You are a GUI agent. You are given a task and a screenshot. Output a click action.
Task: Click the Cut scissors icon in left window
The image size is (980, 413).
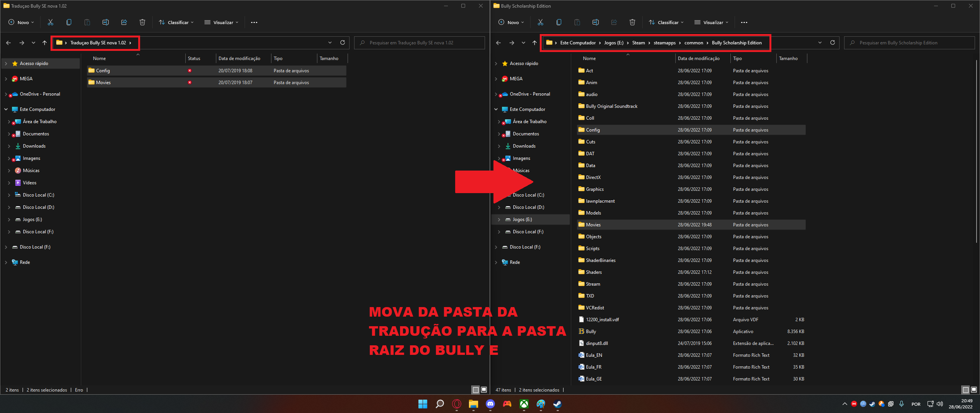50,22
